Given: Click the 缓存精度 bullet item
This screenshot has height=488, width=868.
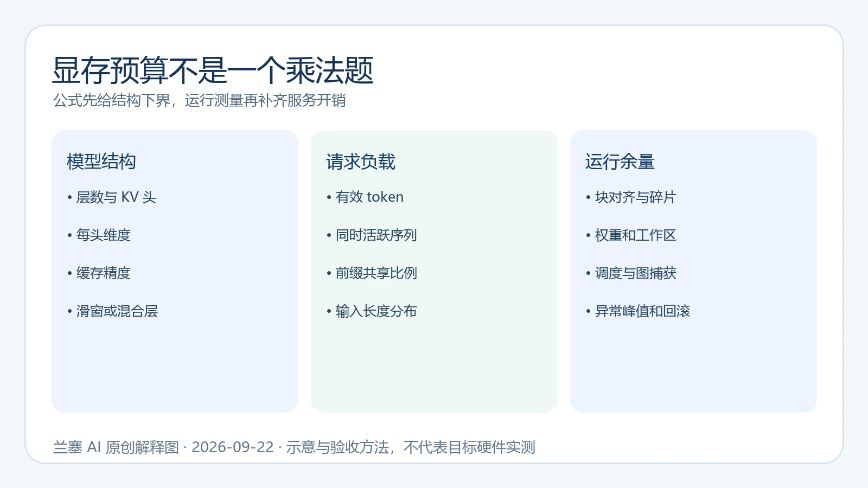Looking at the screenshot, I should point(99,273).
